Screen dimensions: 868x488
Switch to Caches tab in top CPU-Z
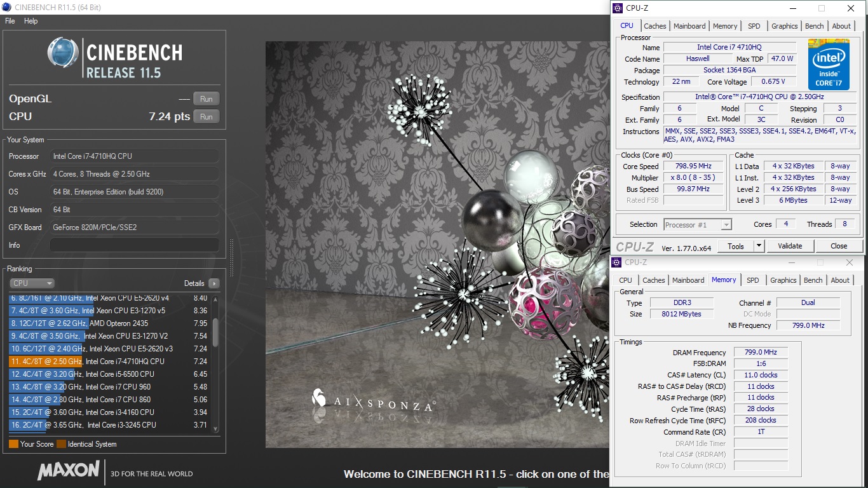tap(655, 26)
